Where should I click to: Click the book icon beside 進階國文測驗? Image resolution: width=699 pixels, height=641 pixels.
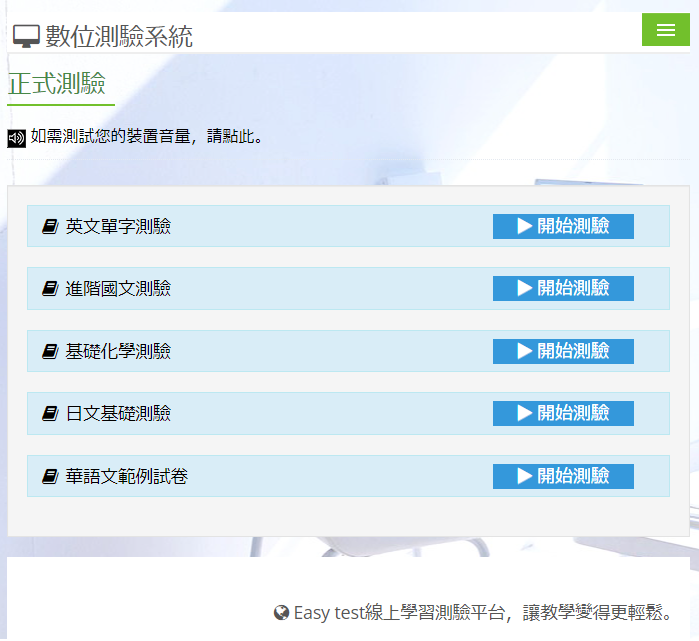[x=50, y=289]
